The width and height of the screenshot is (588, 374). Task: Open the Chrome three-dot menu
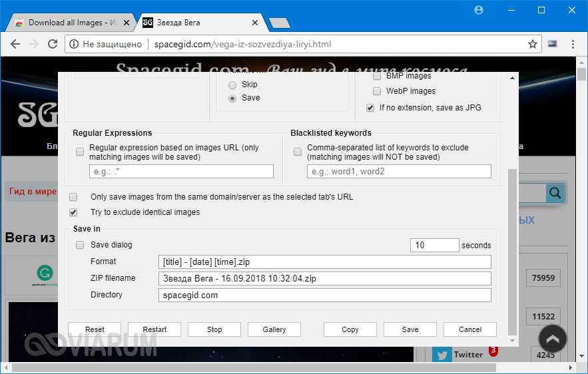point(573,45)
